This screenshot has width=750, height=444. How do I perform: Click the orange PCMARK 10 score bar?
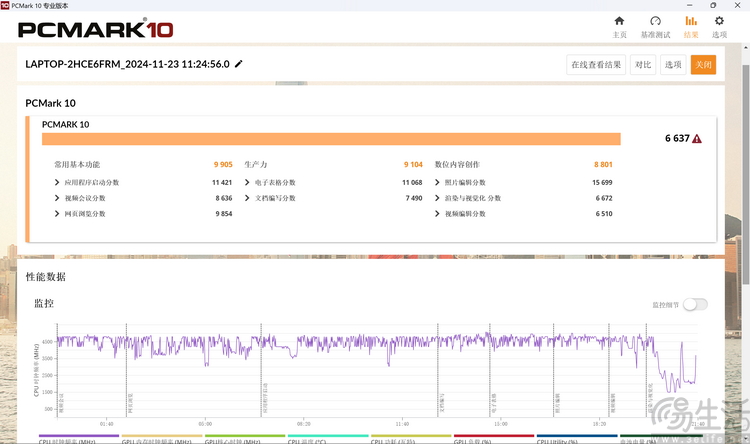coord(331,139)
